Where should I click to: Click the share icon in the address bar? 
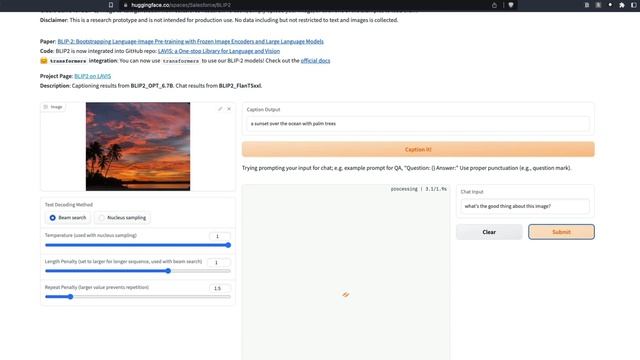[494, 5]
